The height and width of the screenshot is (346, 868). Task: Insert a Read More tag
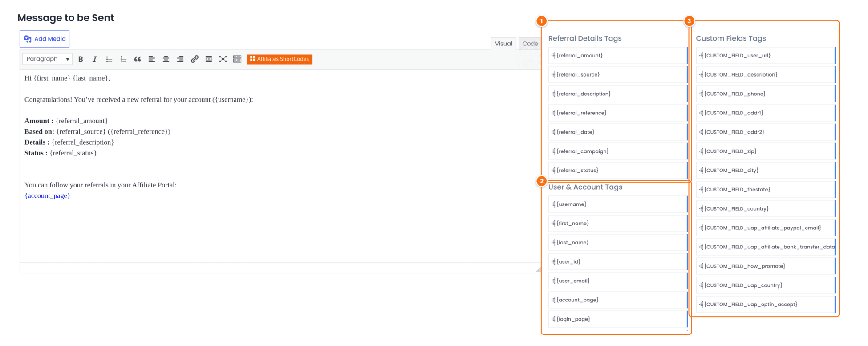pyautogui.click(x=209, y=59)
